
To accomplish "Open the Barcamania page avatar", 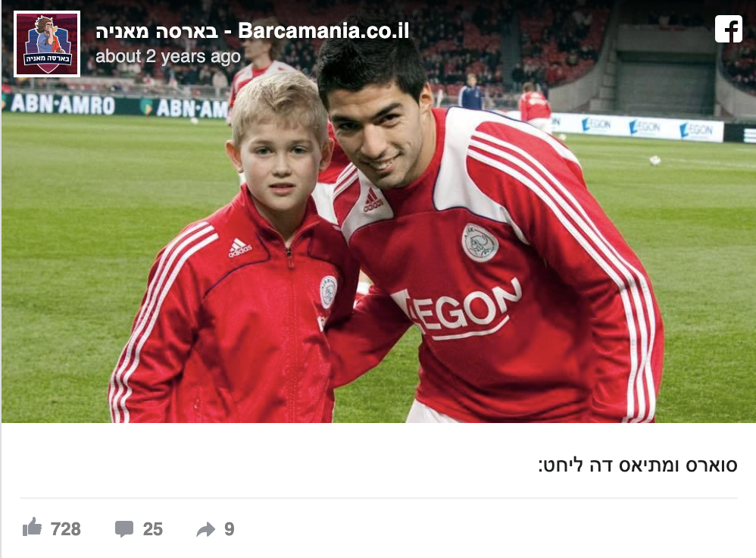I will [x=47, y=44].
